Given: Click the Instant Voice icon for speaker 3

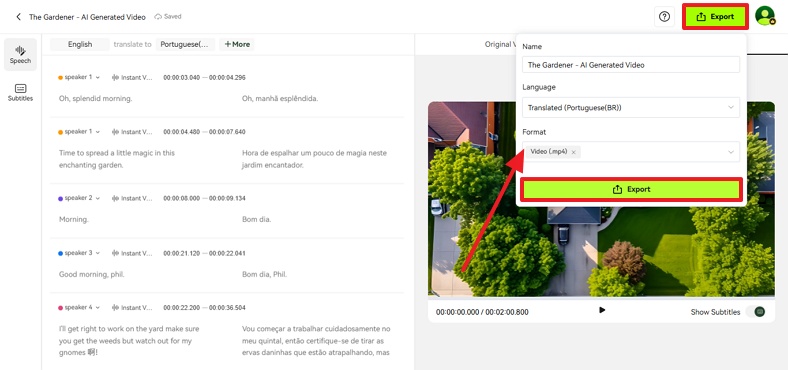Looking at the screenshot, I should pos(116,253).
